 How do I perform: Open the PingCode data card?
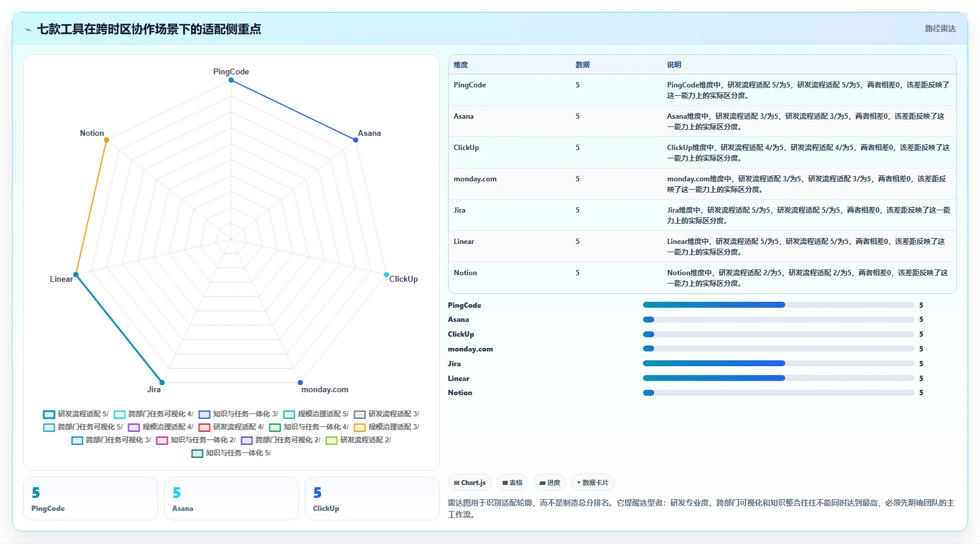pyautogui.click(x=90, y=499)
